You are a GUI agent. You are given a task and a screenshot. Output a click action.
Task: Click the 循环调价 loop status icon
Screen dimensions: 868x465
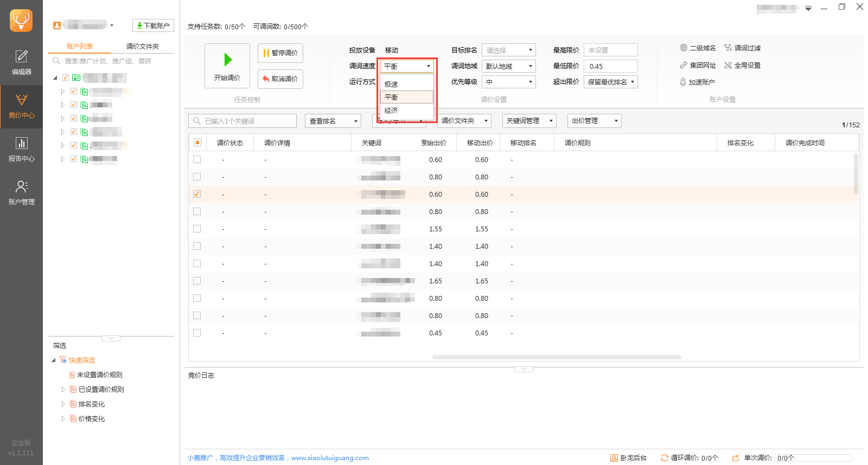[665, 458]
